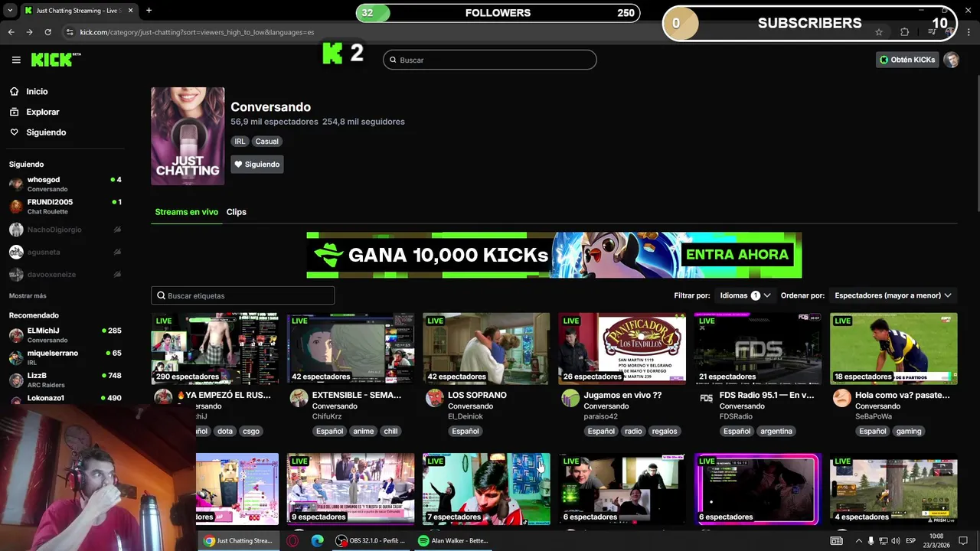Open the 7 espectadores stream thumbnail
This screenshot has width=980, height=551.
(x=486, y=488)
